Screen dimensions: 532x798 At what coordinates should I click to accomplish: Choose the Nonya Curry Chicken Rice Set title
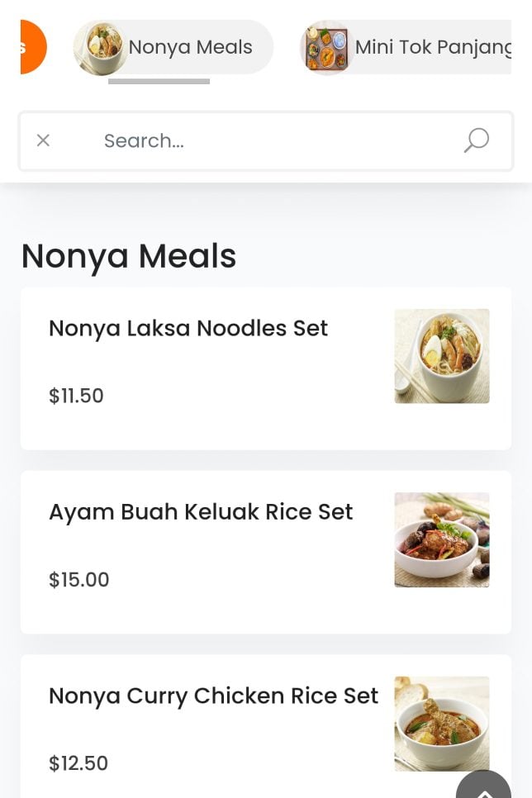213,696
